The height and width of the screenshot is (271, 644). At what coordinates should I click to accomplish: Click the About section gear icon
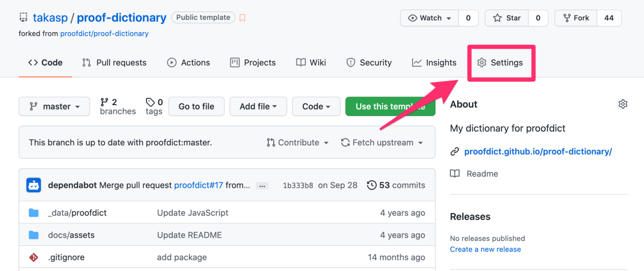[x=623, y=104]
